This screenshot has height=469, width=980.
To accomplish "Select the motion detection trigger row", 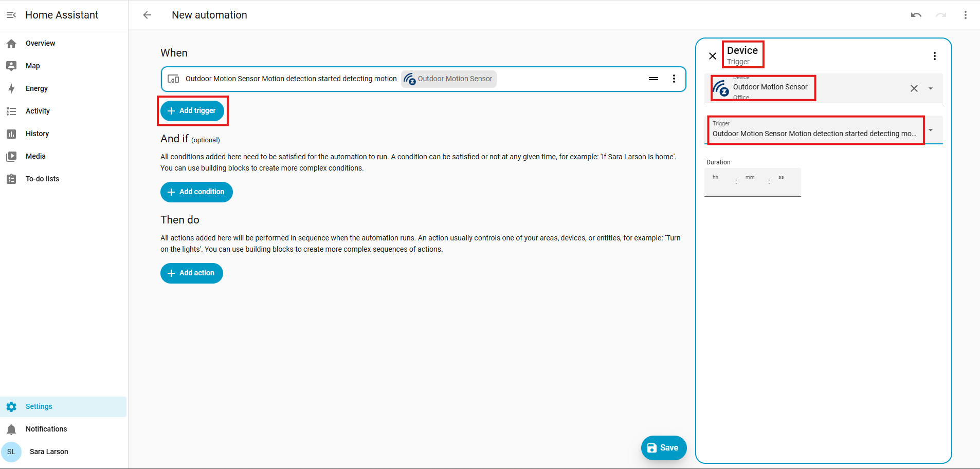I will [423, 79].
